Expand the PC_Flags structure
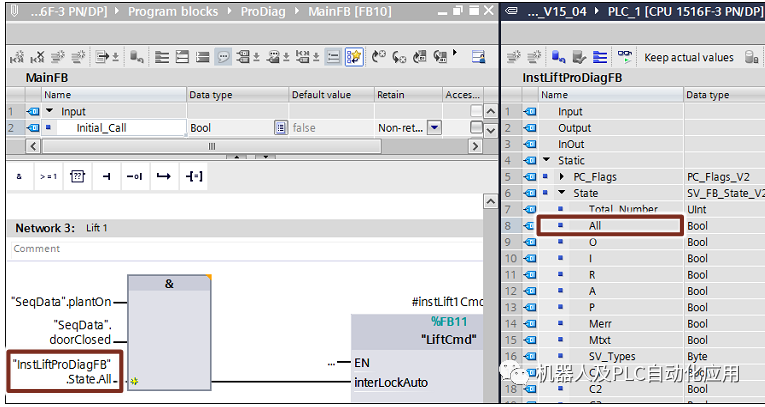Image resolution: width=765 pixels, height=407 pixels. [x=562, y=177]
